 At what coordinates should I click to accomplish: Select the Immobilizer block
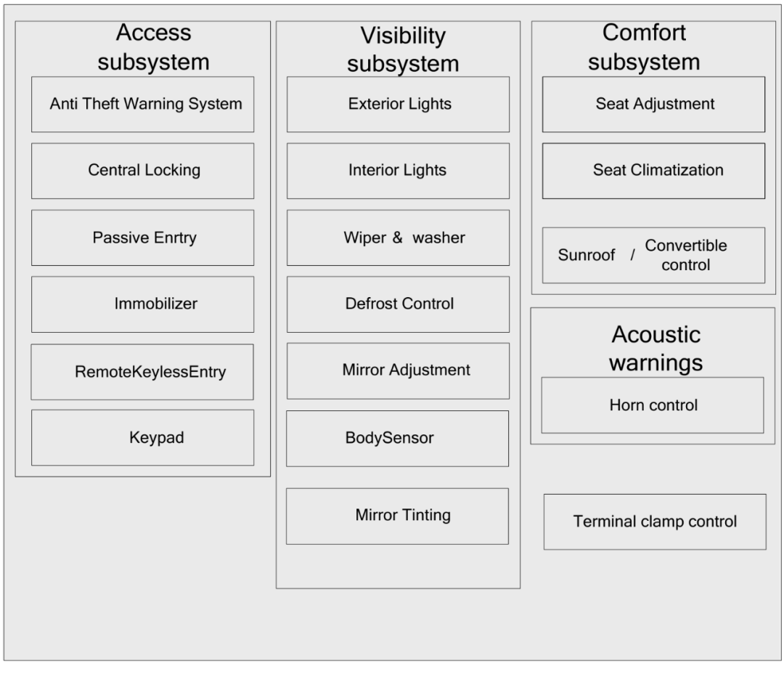[142, 304]
